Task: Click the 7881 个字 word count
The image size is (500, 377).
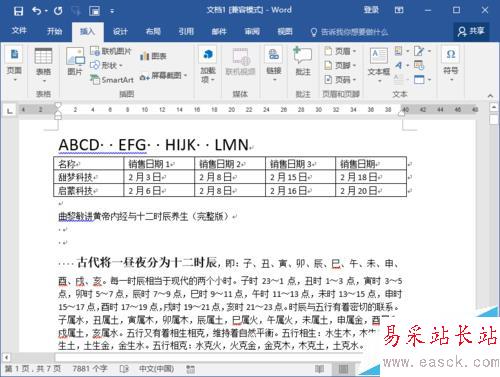Action: [x=90, y=369]
